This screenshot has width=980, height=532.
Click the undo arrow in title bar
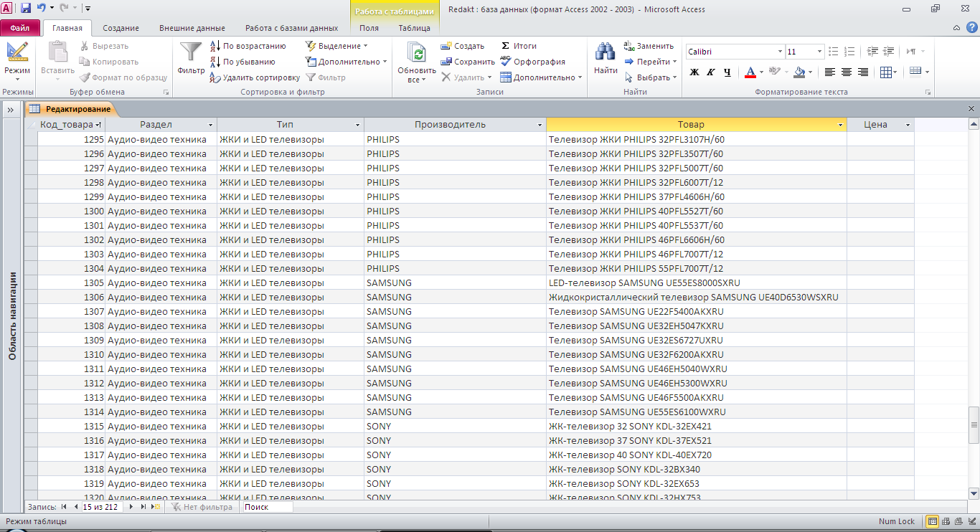tap(42, 9)
